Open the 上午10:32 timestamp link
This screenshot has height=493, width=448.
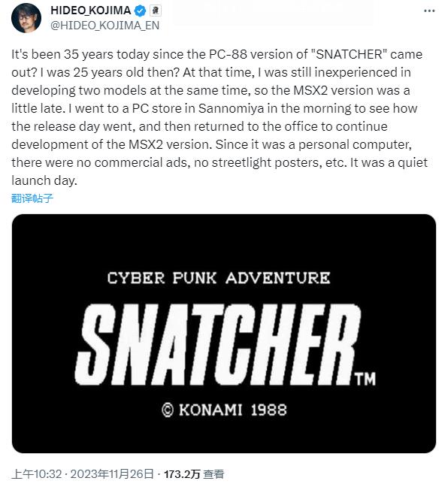tap(37, 473)
